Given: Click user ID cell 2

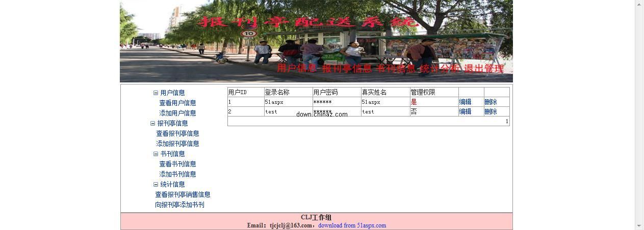Looking at the screenshot, I should click(246, 111).
